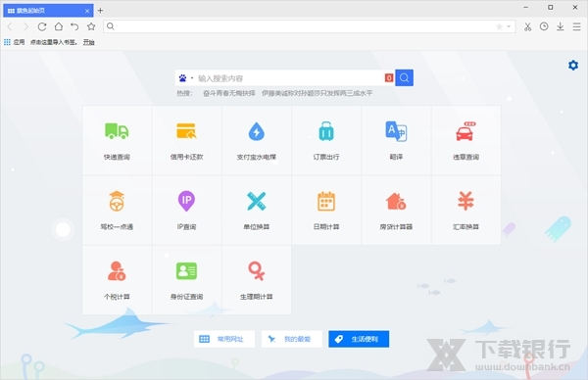Switch to the 我的最爱 tab
Viewport: 588px width, 380px height.
(x=292, y=339)
